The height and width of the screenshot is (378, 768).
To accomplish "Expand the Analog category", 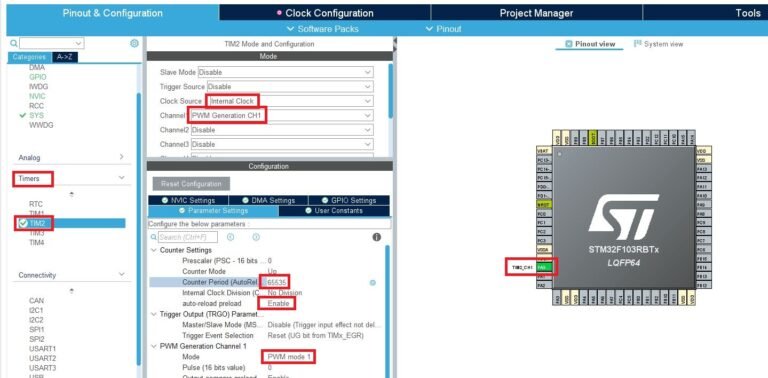I will pos(71,158).
